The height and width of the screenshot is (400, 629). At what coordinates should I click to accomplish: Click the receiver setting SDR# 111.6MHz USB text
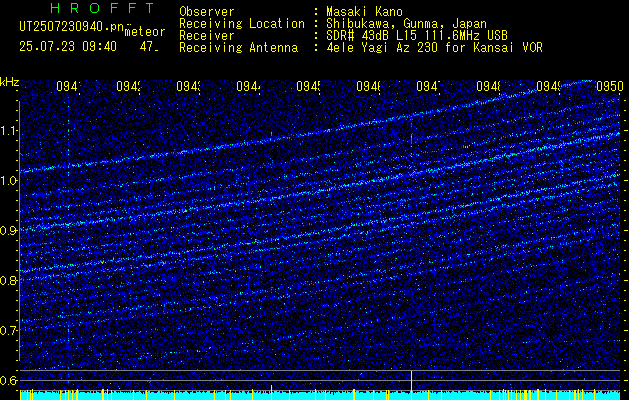point(417,36)
